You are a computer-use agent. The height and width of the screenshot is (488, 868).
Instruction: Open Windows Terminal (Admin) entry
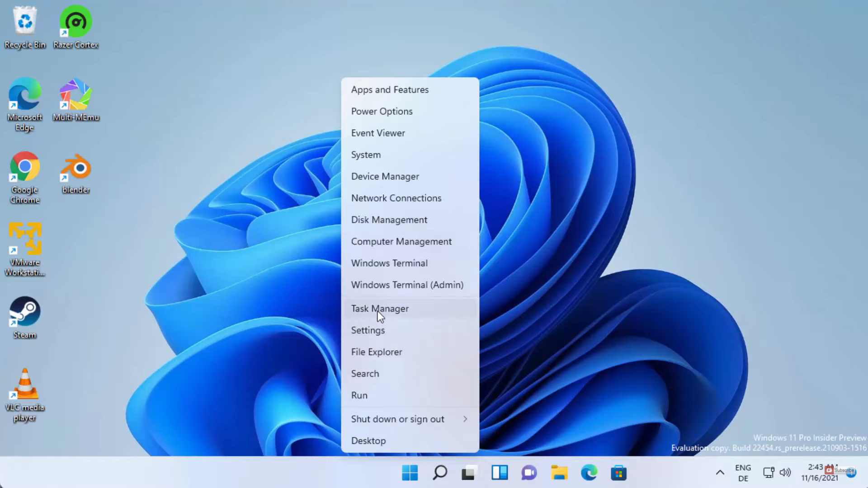[x=407, y=285]
